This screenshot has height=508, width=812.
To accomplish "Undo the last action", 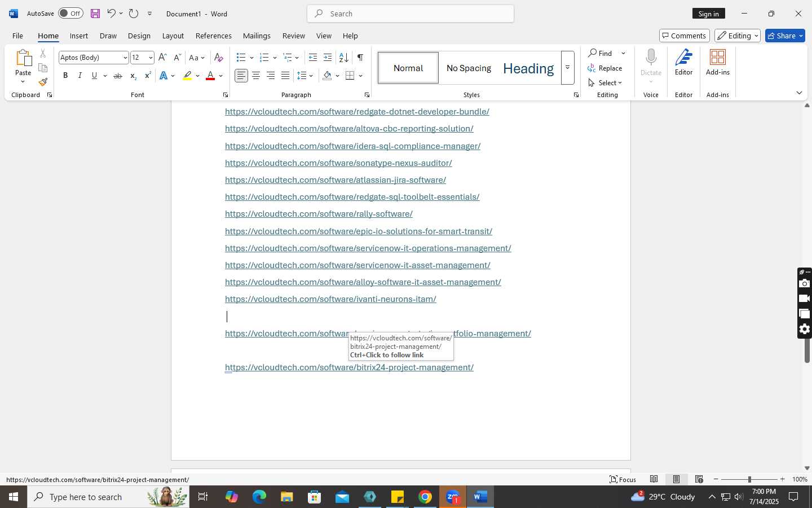I will 111,14.
